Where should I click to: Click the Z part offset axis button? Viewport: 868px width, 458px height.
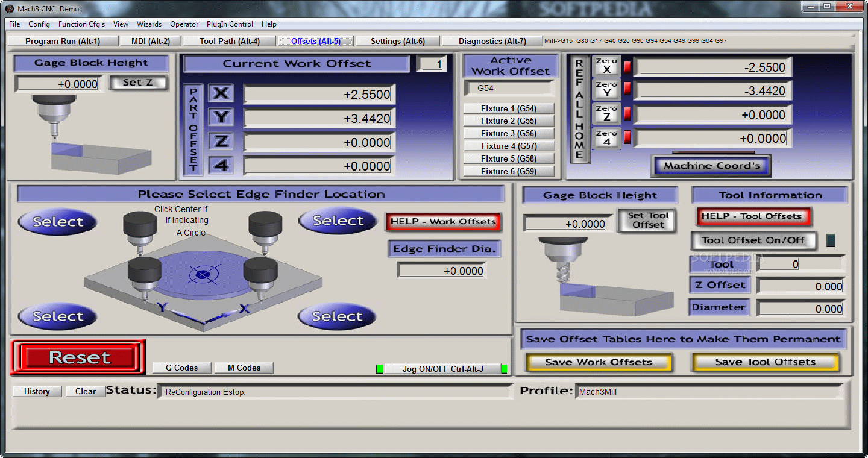click(x=221, y=141)
